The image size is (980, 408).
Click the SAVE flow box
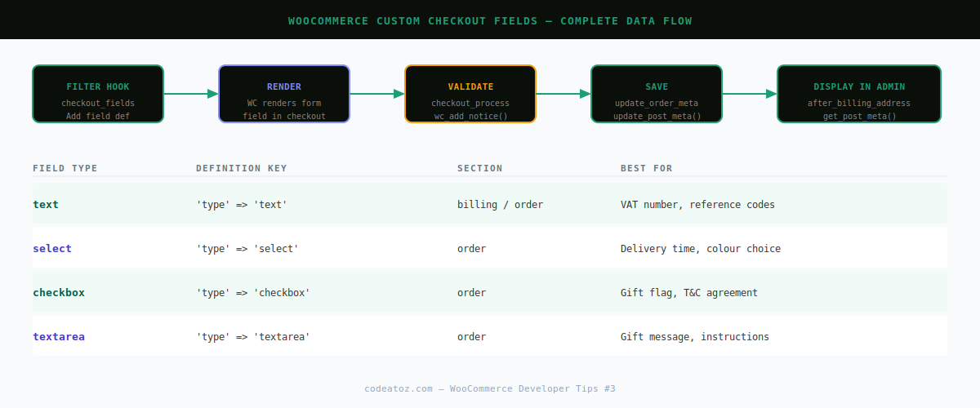tap(657, 94)
